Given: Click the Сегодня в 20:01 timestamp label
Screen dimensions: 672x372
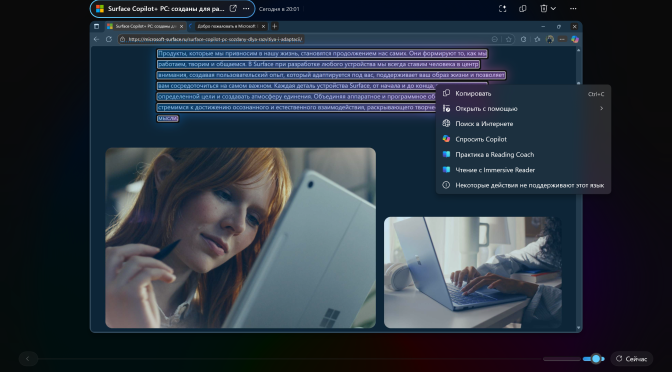Looking at the screenshot, I should (x=279, y=9).
